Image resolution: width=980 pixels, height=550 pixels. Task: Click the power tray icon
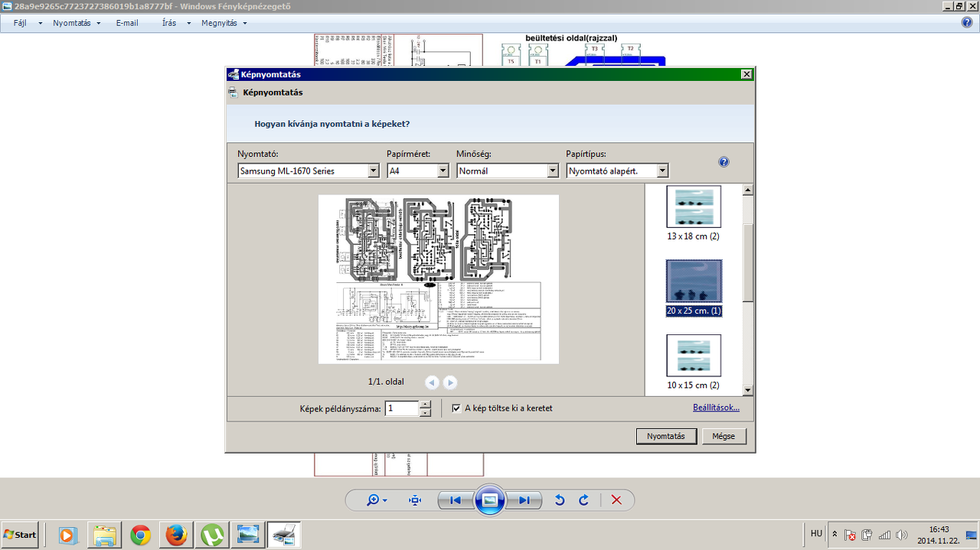point(867,535)
